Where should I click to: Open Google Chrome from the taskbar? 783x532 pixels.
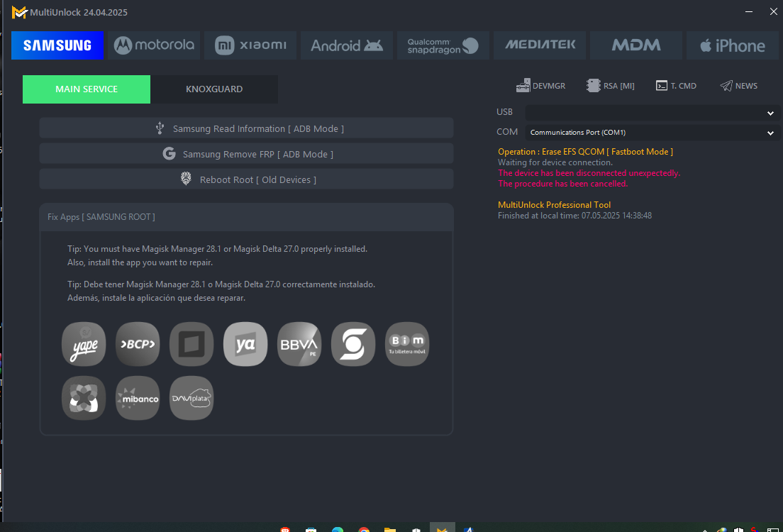tap(364, 529)
